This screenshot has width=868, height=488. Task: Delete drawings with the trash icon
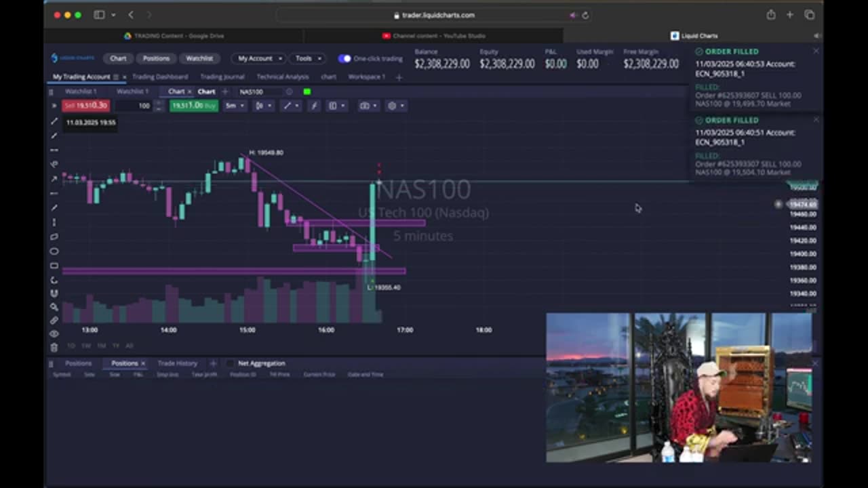click(54, 347)
